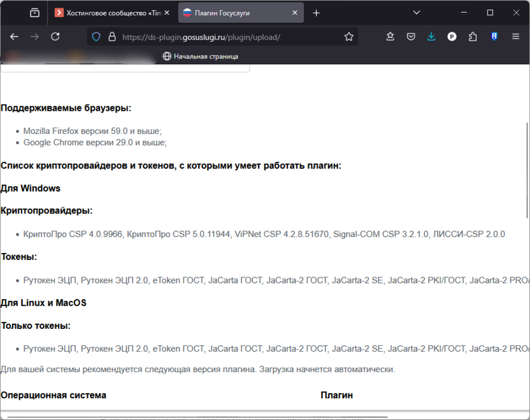Open the Начальная страница bookmark

click(x=201, y=56)
